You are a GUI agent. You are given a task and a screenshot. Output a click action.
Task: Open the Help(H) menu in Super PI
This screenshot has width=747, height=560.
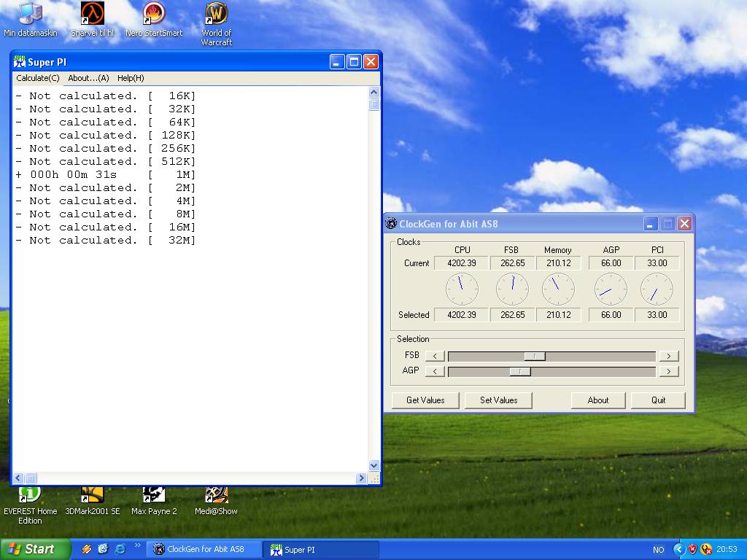pos(131,78)
